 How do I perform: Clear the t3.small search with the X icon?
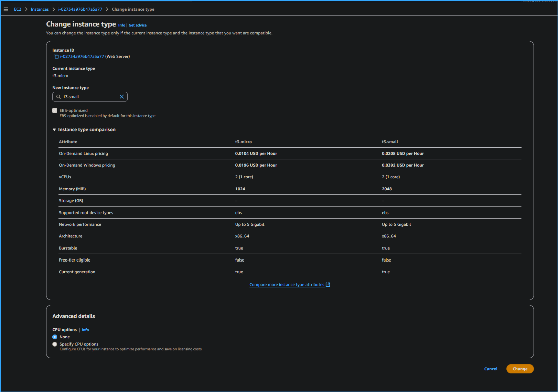pos(122,97)
